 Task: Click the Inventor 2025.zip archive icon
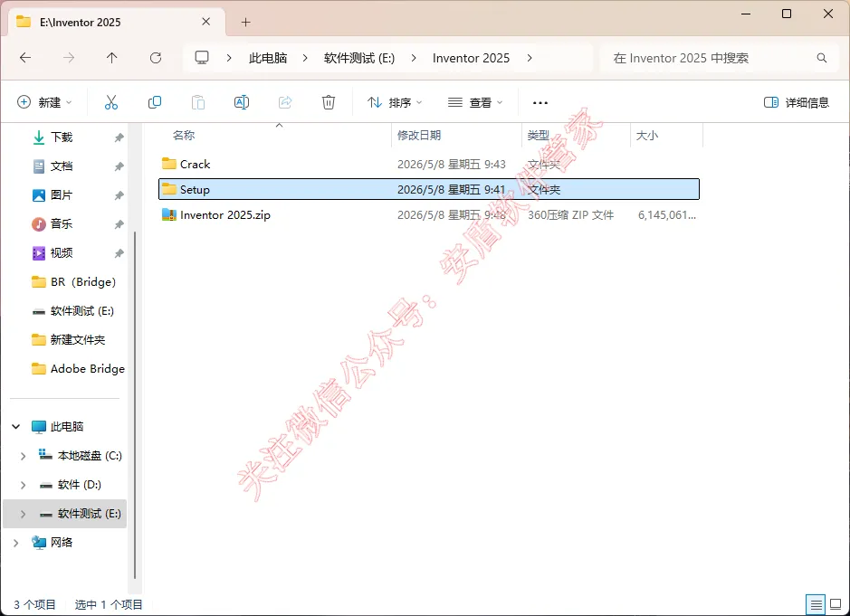click(169, 214)
